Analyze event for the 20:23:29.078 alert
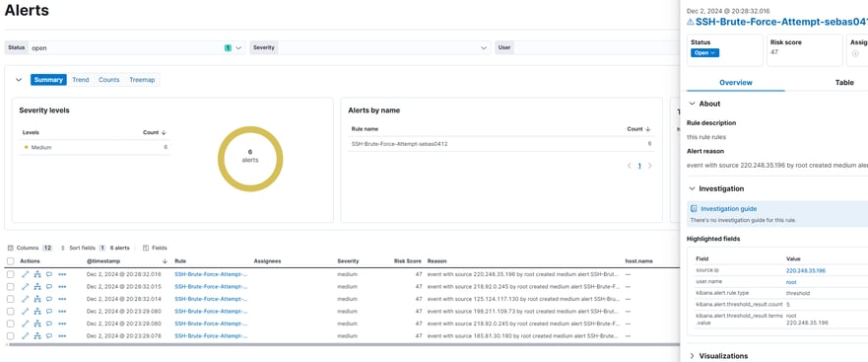868x362 pixels. (x=37, y=335)
